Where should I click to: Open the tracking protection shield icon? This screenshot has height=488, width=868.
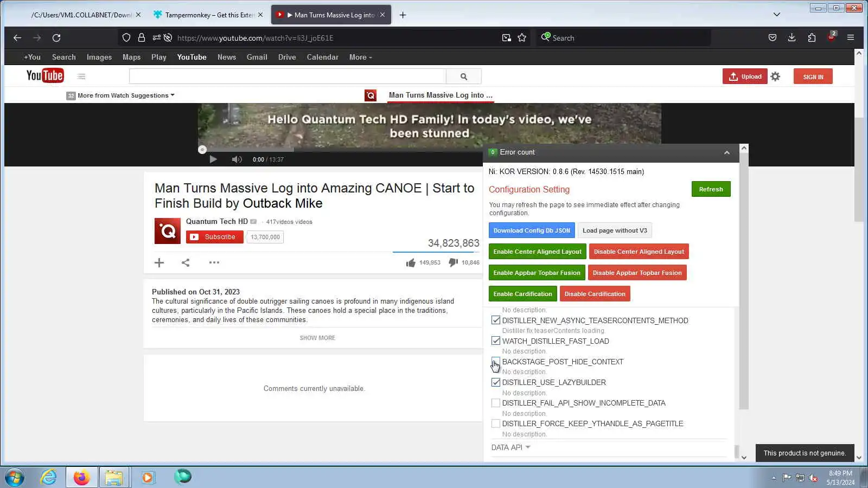[x=126, y=38]
